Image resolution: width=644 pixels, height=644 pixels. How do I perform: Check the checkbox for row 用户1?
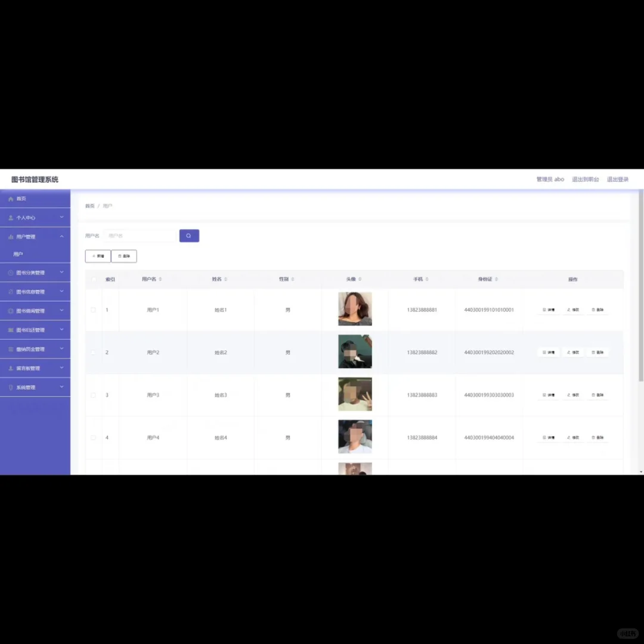coord(93,310)
